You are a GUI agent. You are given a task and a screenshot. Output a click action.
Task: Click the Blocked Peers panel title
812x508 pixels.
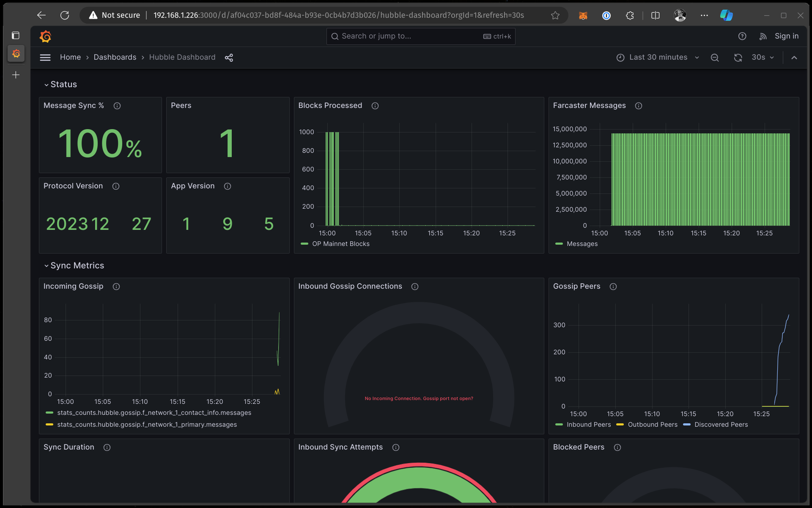[x=579, y=447]
